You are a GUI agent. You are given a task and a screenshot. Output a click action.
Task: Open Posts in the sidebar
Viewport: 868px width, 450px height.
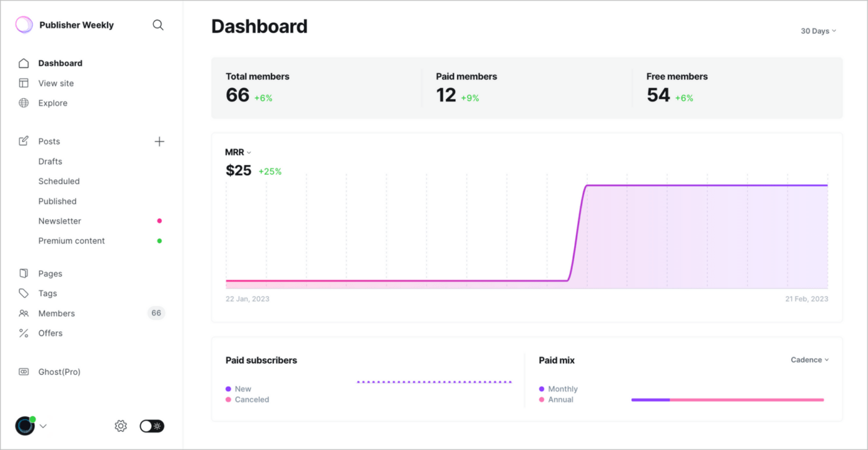pyautogui.click(x=49, y=141)
